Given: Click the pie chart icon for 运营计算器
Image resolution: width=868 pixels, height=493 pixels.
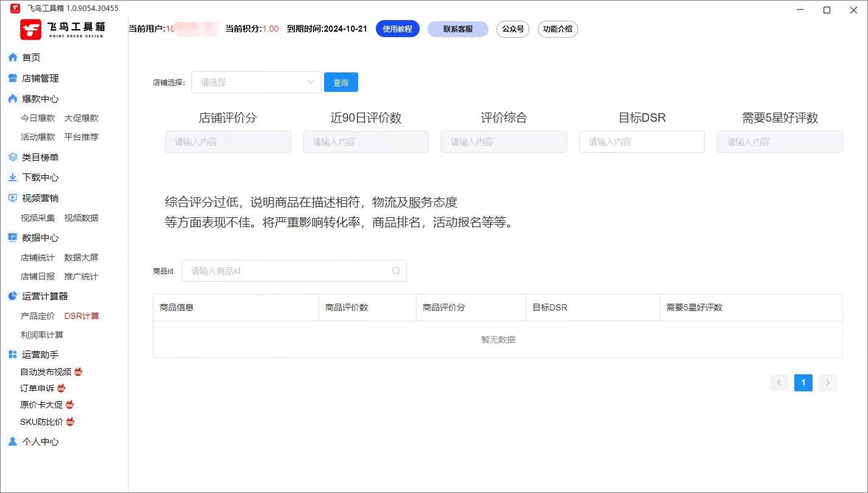Looking at the screenshot, I should (12, 296).
